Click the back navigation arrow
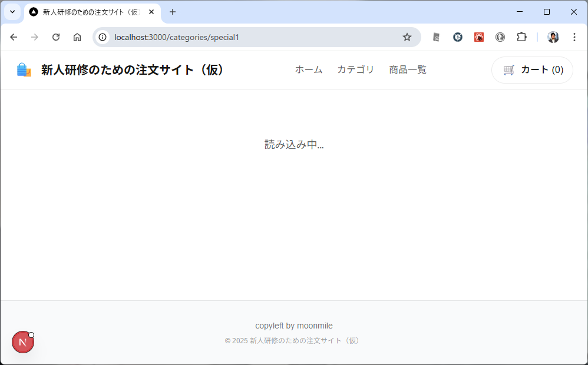Screen dimensions: 588x365 click(x=14, y=37)
